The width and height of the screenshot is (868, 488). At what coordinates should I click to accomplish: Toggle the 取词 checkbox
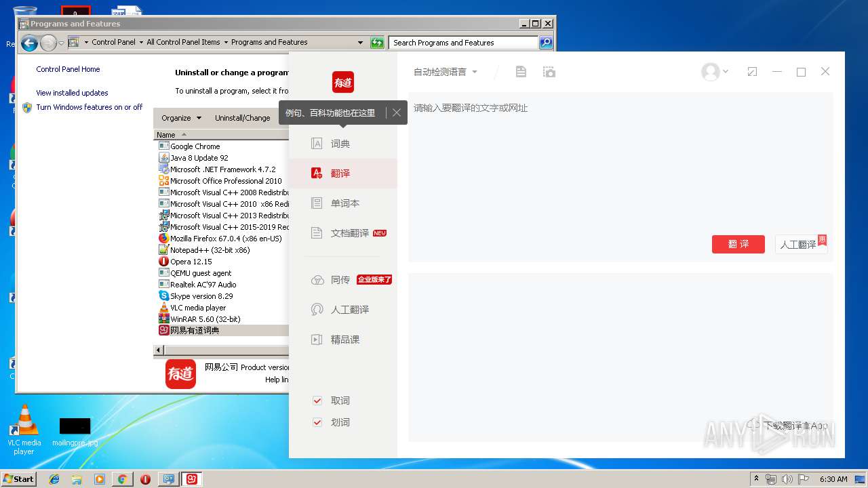tap(317, 401)
